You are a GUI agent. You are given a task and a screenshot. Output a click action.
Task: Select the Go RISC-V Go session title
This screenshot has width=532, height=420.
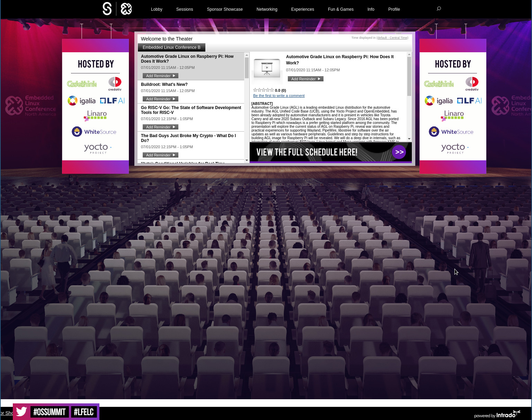click(191, 110)
